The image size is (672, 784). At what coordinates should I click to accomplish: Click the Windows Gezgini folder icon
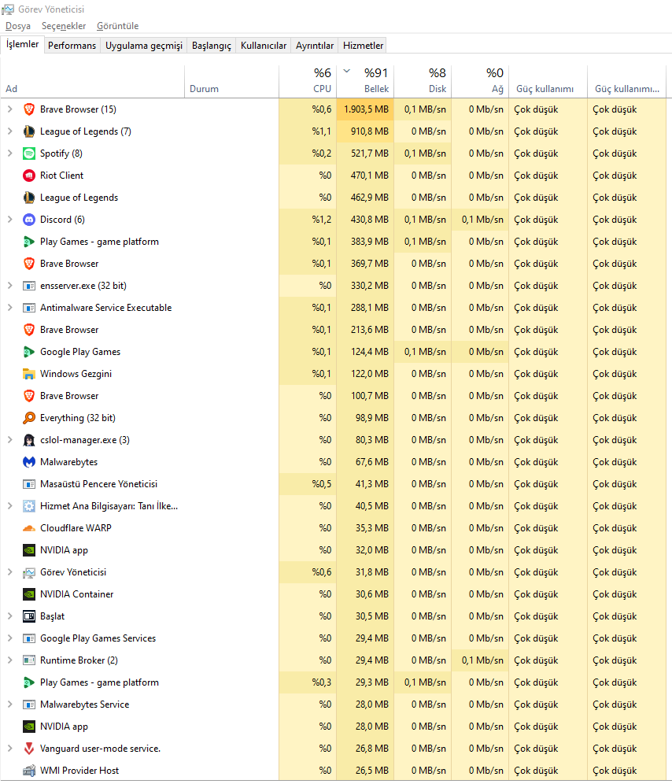pos(29,374)
